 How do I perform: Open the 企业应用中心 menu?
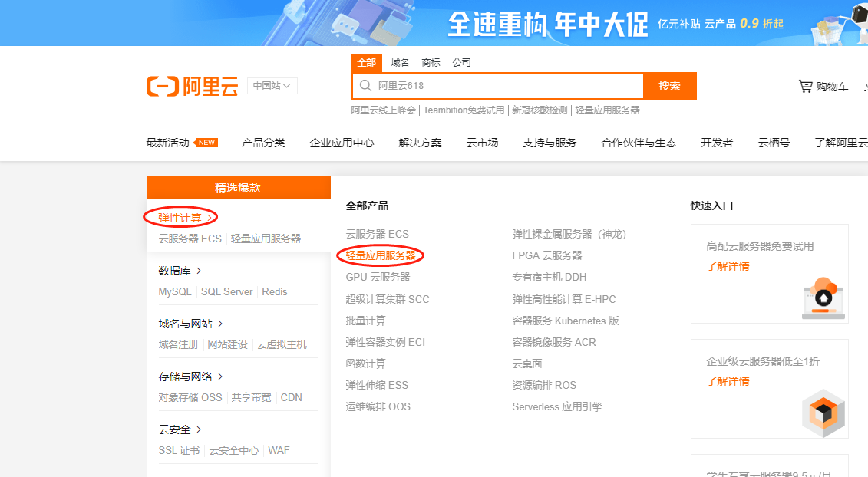click(342, 143)
